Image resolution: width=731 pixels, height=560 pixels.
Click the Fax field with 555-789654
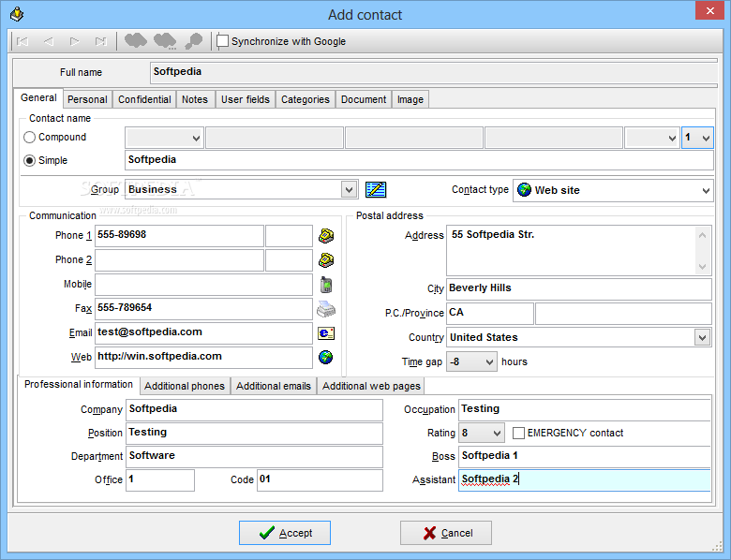[x=203, y=308]
